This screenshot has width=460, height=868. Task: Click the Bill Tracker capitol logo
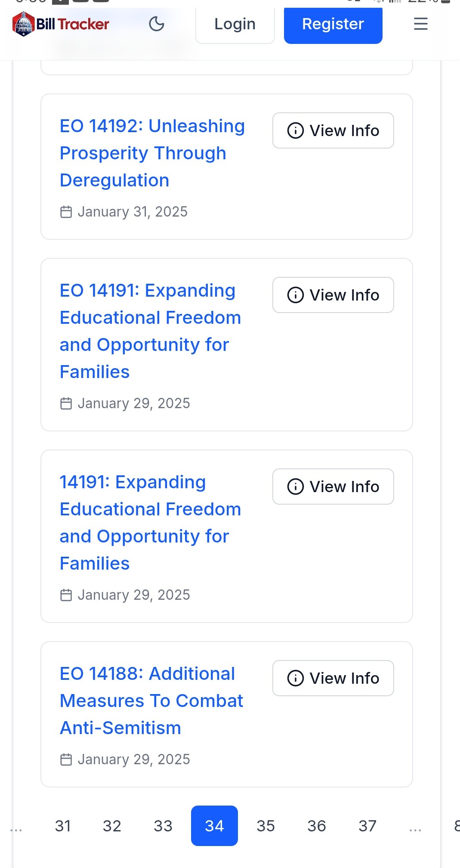(24, 24)
